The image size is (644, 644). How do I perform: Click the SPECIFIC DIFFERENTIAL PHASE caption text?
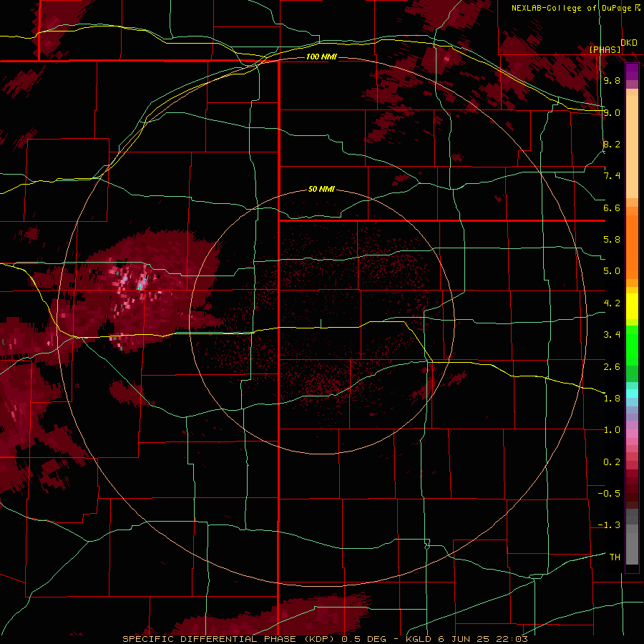tap(209, 639)
